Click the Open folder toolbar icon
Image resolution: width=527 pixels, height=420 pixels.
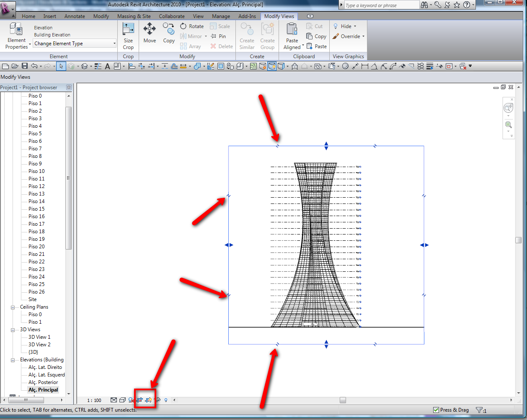click(x=15, y=66)
